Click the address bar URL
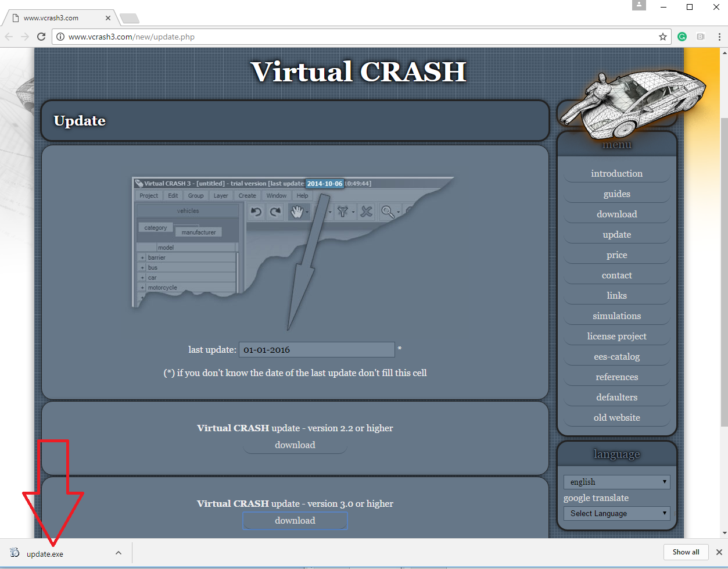 click(x=132, y=37)
